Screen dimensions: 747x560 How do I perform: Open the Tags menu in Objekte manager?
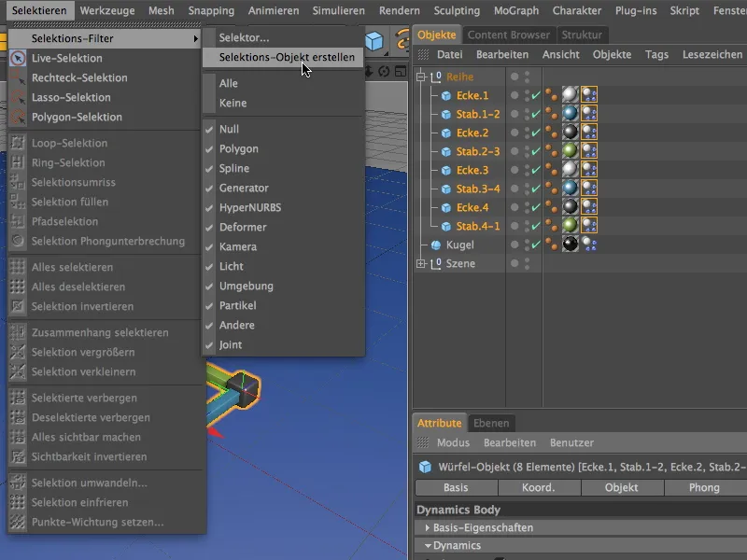pos(656,55)
